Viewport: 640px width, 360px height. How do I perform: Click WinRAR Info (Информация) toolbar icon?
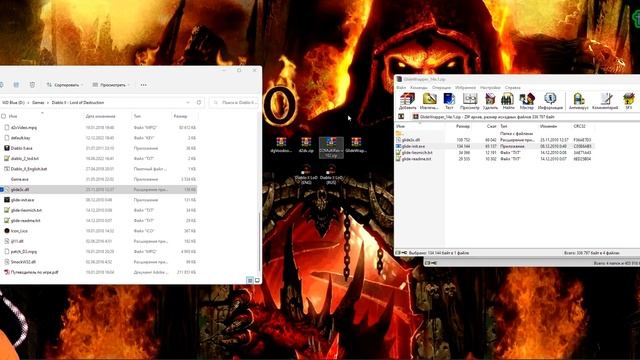click(550, 101)
